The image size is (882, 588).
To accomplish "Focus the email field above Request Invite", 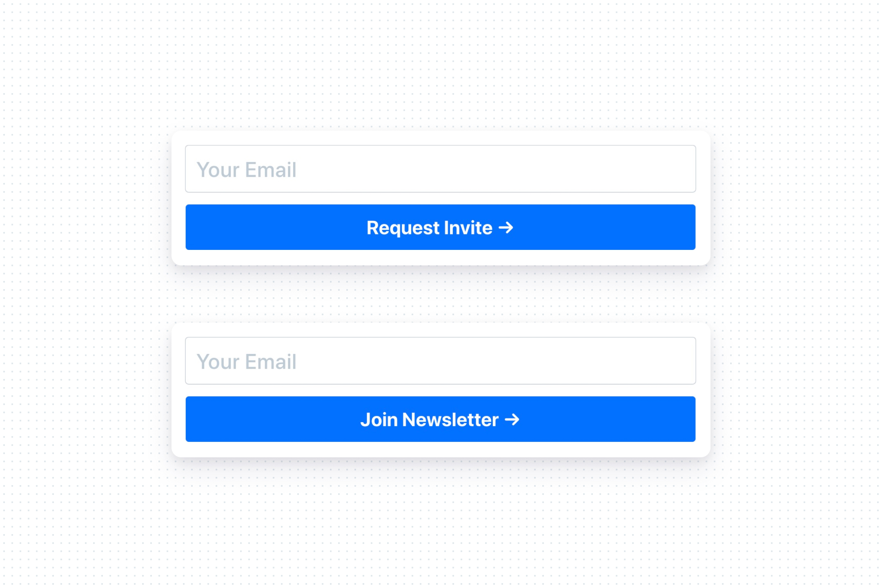I will [440, 169].
